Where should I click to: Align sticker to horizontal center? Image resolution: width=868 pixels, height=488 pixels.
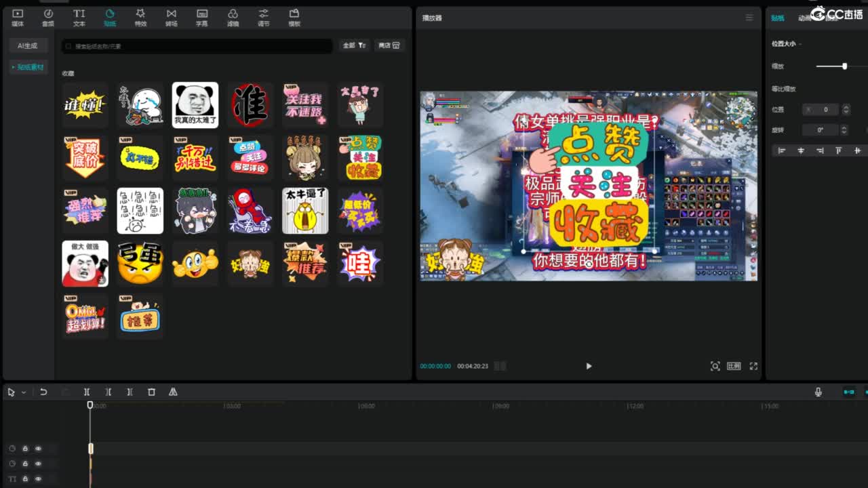click(x=801, y=150)
